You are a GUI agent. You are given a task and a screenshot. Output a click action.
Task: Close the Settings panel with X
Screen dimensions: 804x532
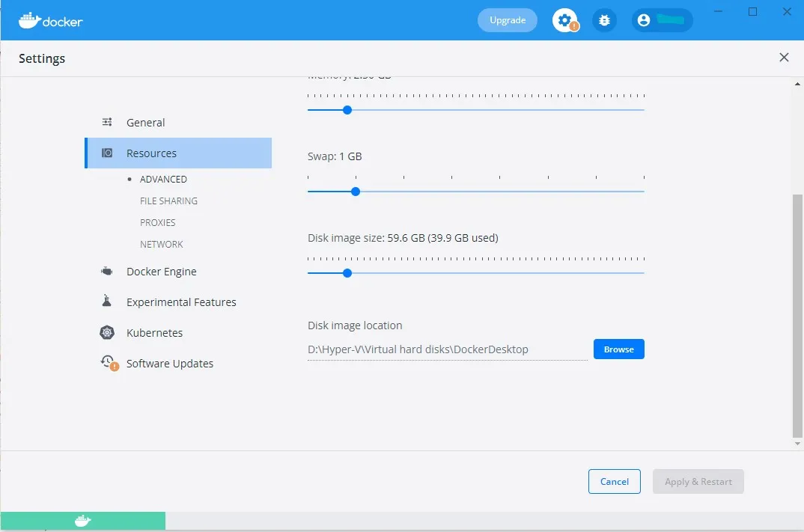point(784,58)
